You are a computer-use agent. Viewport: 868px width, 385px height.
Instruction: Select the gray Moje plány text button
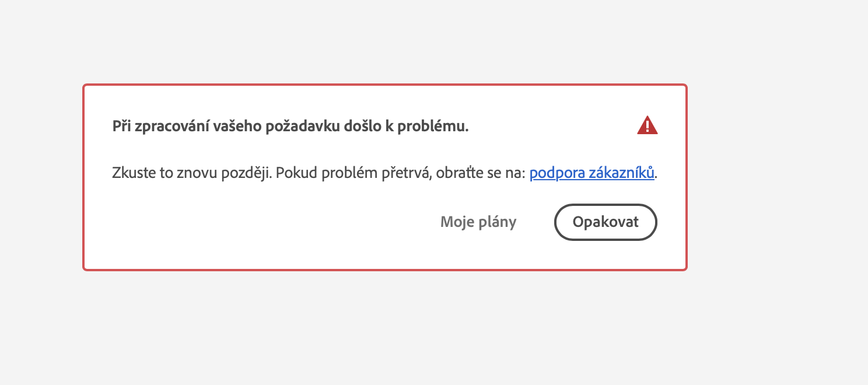[478, 222]
